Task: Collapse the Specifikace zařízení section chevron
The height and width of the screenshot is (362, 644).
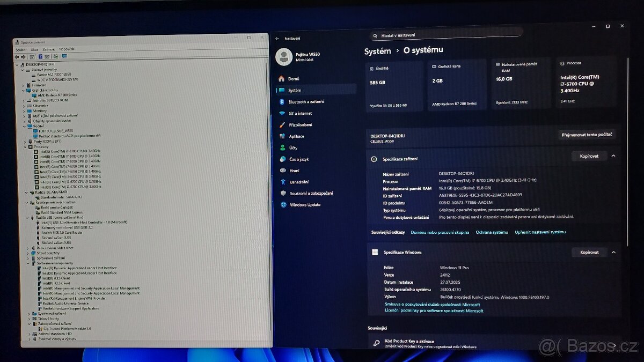Action: (613, 156)
